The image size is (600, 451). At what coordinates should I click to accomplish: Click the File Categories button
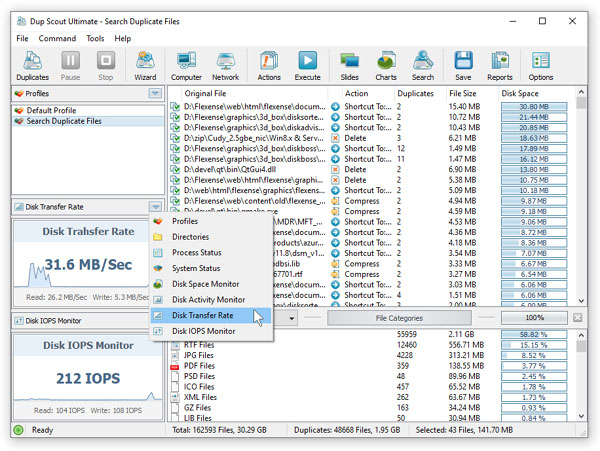click(x=399, y=318)
